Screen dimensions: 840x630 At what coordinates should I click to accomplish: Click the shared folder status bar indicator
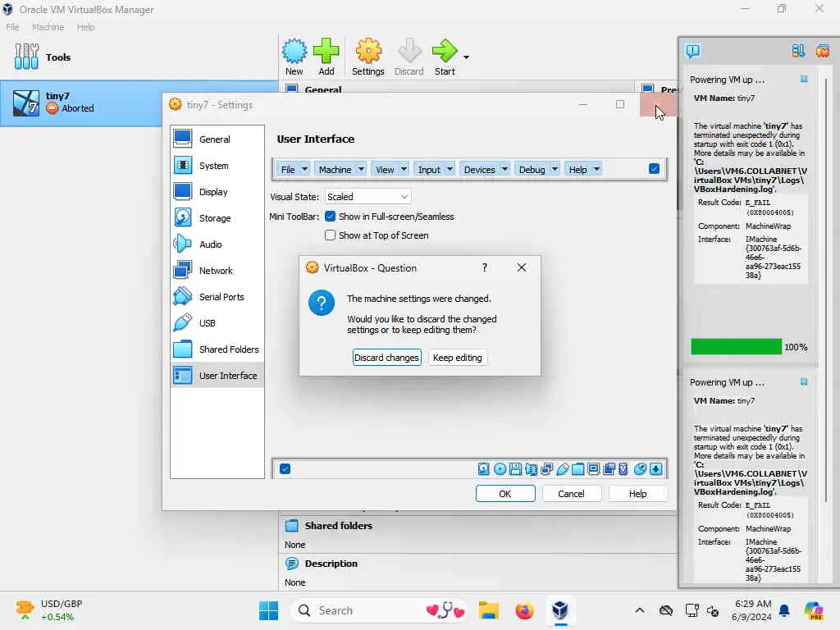coord(577,469)
